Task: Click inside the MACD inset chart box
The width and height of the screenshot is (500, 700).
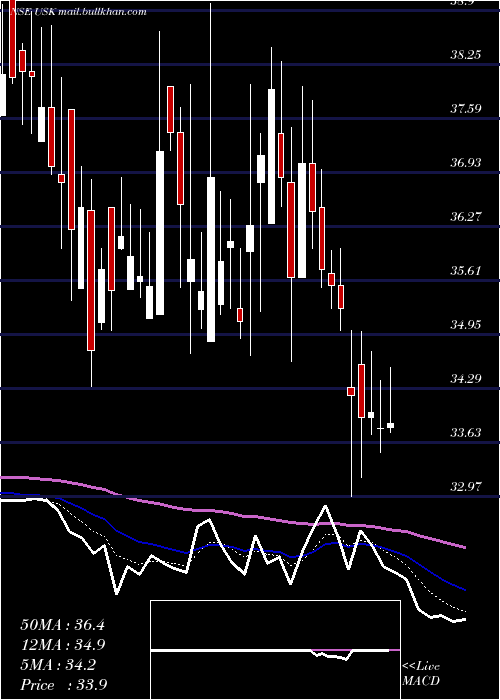Action: pos(275,650)
